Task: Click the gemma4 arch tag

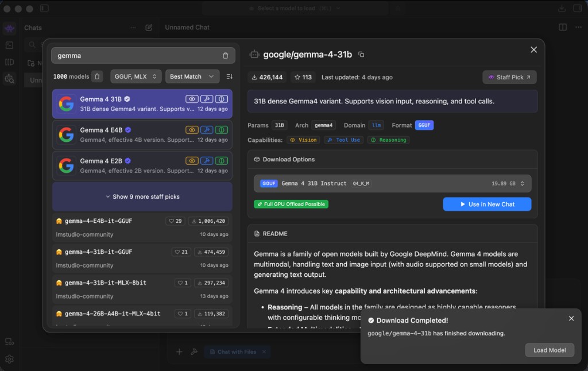Action: pos(323,125)
